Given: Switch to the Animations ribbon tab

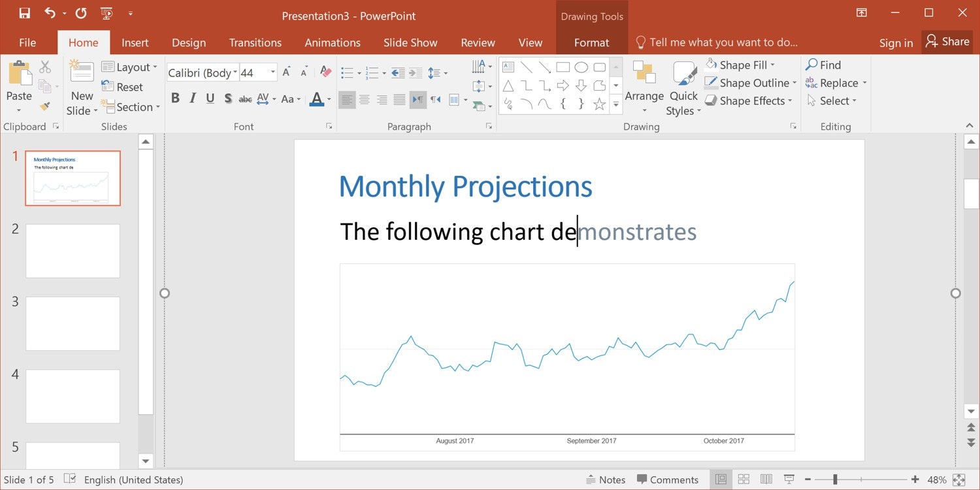Looking at the screenshot, I should [332, 42].
